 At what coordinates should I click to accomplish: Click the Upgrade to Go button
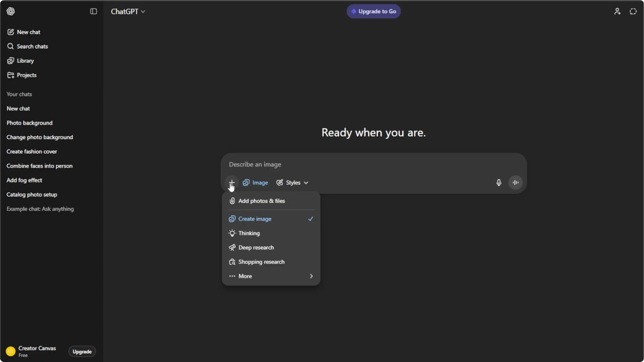point(373,12)
